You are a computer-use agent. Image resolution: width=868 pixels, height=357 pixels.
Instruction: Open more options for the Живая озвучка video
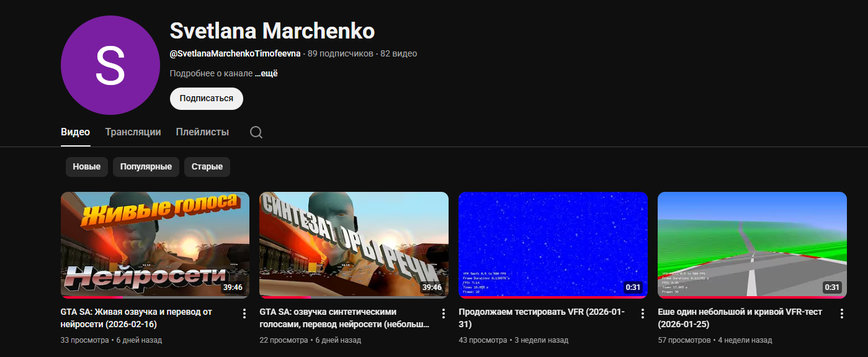click(244, 314)
